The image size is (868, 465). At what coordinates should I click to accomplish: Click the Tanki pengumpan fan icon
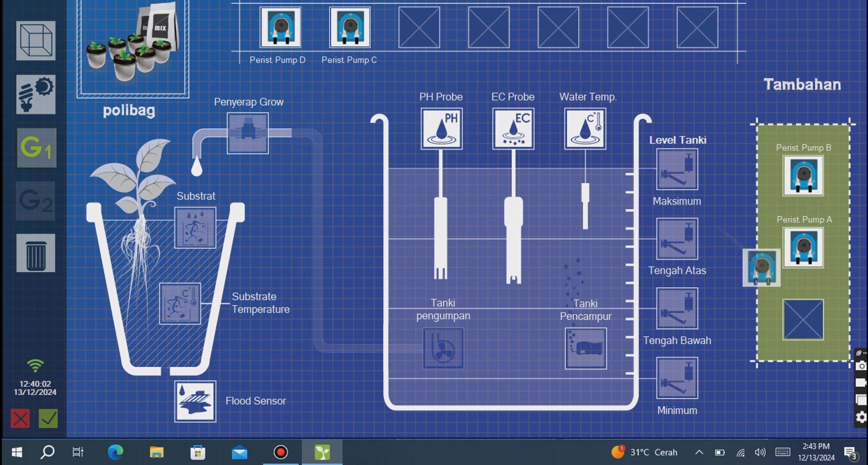click(443, 348)
